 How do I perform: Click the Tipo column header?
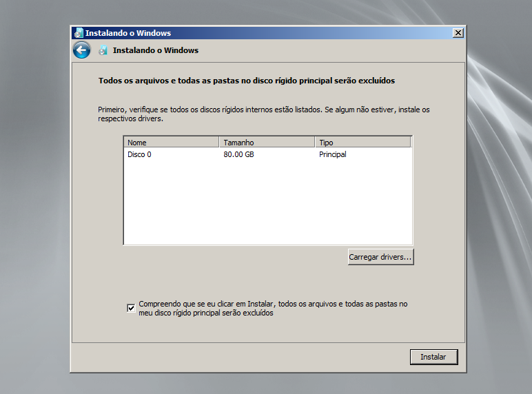click(x=362, y=143)
